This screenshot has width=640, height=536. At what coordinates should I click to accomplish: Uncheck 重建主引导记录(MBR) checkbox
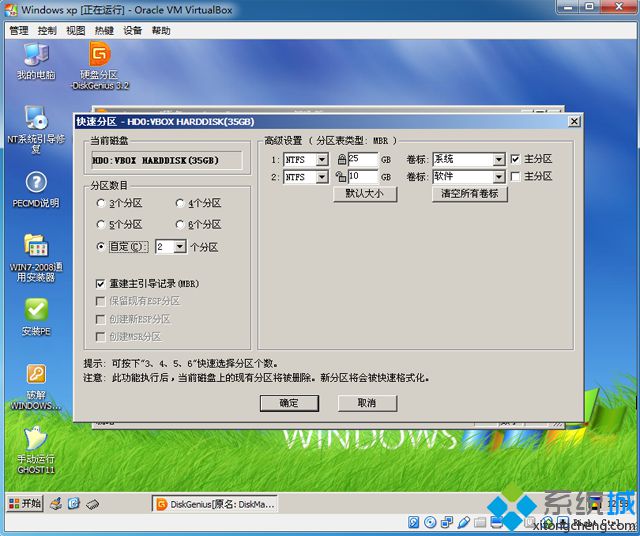click(x=100, y=283)
